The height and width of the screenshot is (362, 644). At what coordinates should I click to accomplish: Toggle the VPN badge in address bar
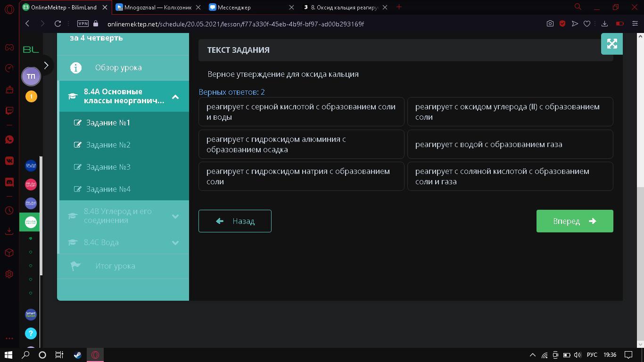[x=83, y=24]
